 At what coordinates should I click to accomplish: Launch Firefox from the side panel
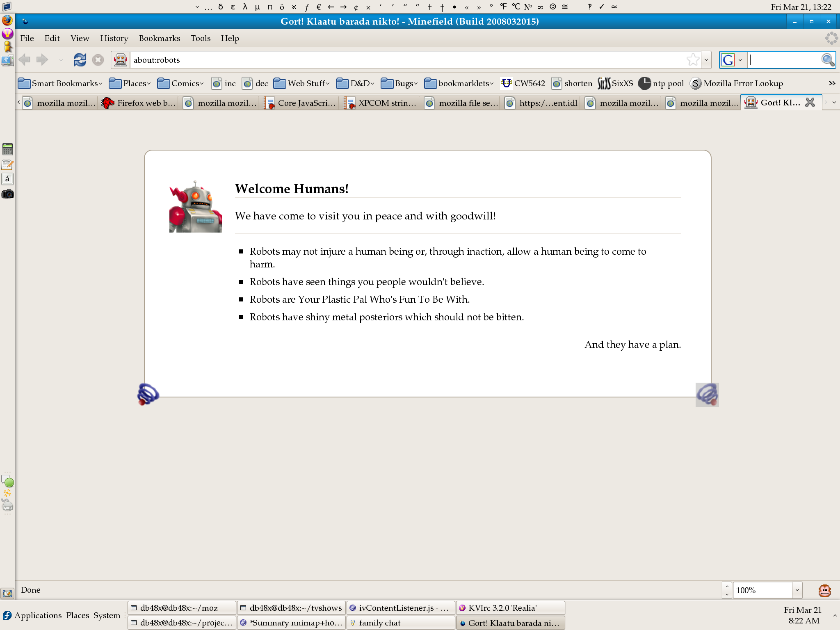click(7, 20)
